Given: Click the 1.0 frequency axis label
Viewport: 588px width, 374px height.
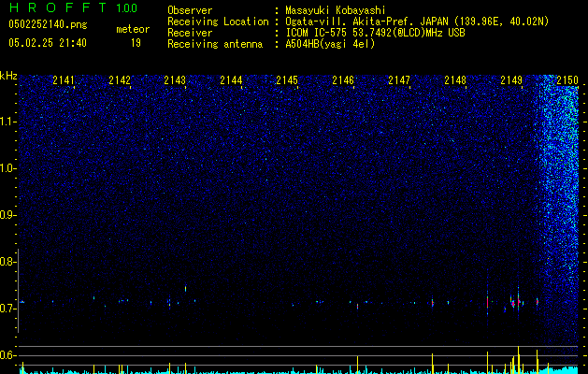Looking at the screenshot, I should 7,168.
